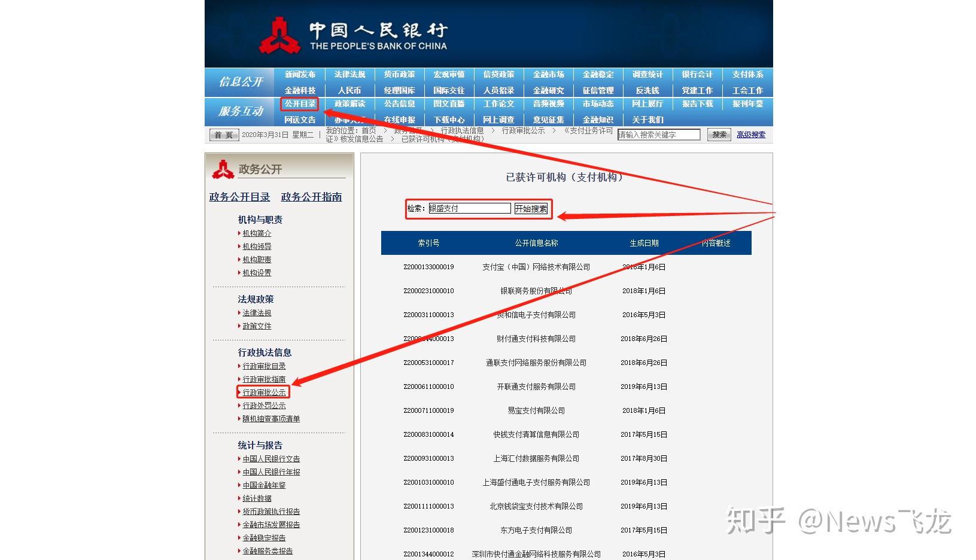Select 宏观审慎 in the navigation bar

click(x=449, y=74)
